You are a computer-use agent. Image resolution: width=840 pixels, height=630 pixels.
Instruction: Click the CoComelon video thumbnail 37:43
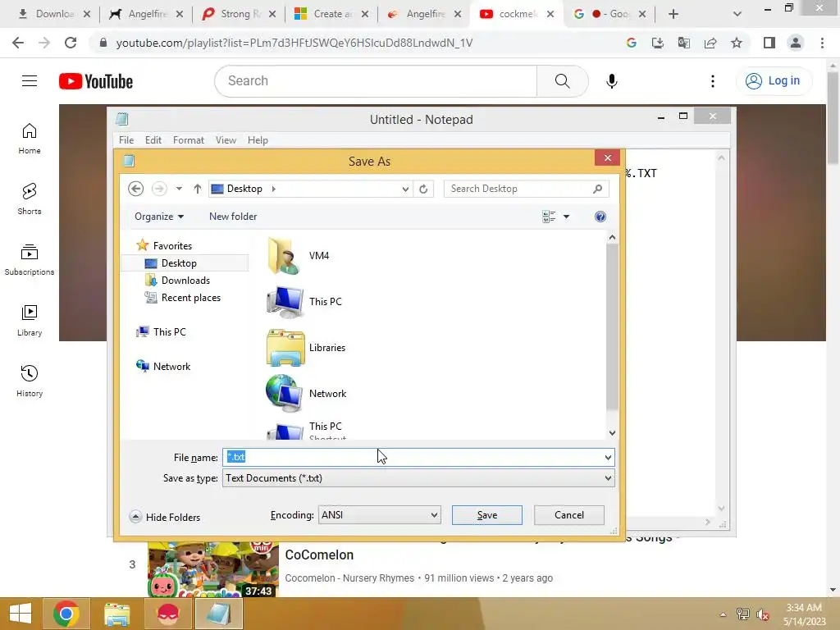pos(213,569)
